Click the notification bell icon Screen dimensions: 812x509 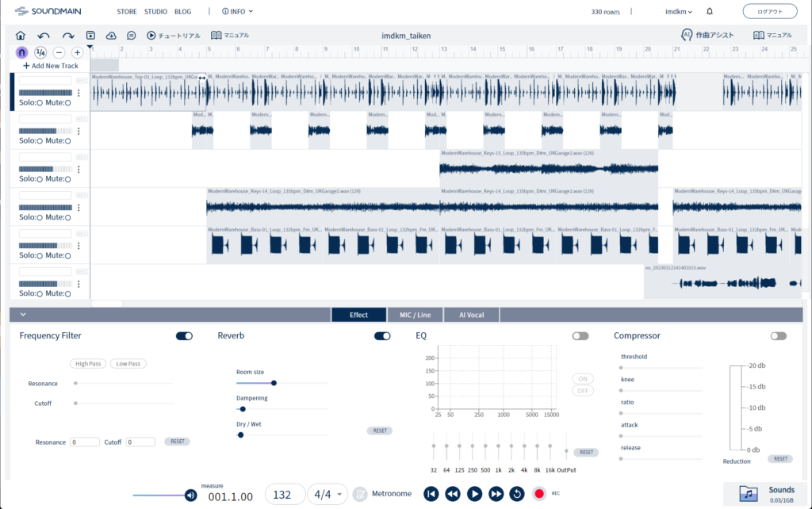[x=709, y=11]
